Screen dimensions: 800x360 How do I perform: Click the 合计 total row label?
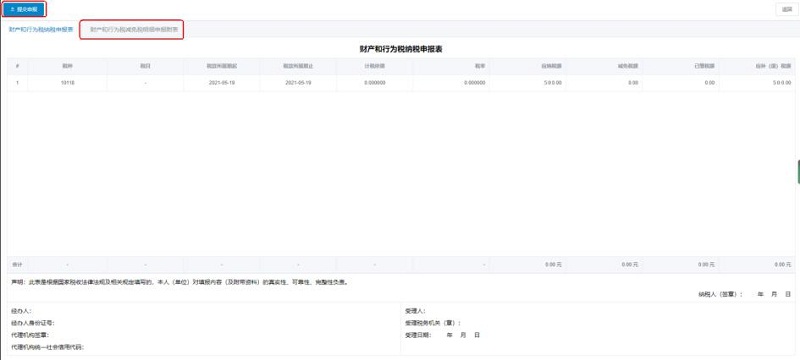tap(17, 265)
